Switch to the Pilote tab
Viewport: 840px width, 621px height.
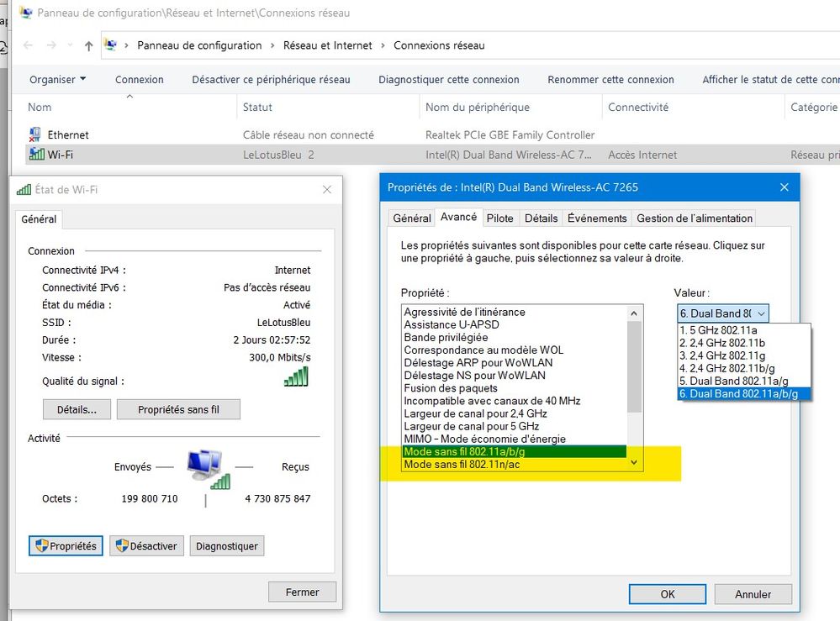[x=500, y=218]
